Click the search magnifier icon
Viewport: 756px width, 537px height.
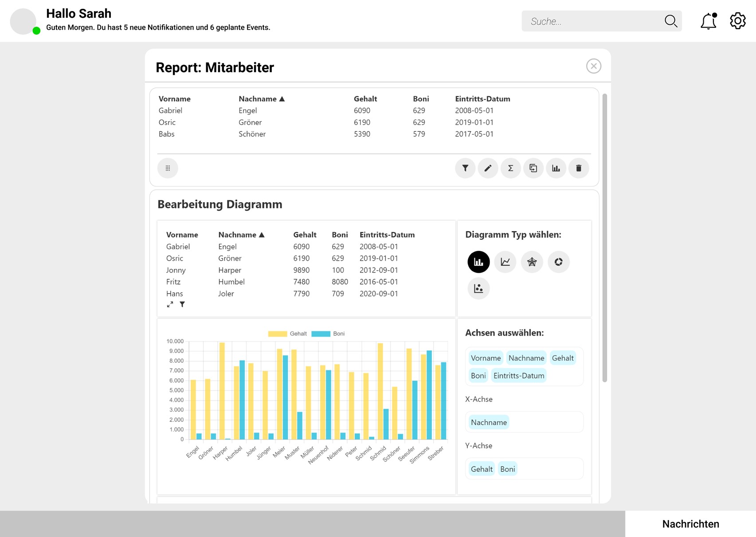tap(671, 21)
